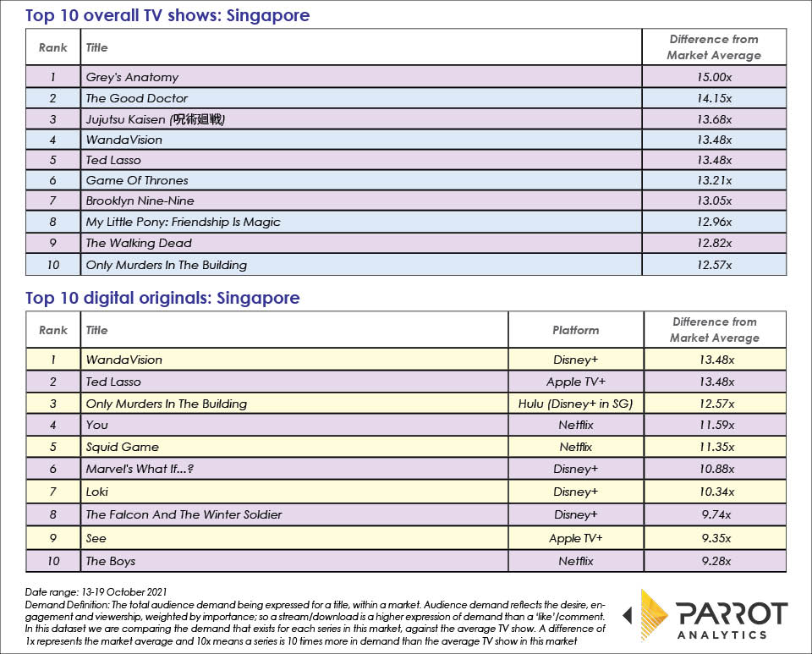
Task: Click The Falcon And The Winter Soldier
Action: (x=184, y=514)
